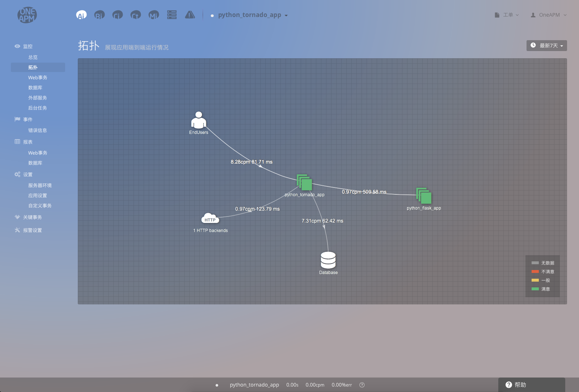Viewport: 579px width, 392px height.
Task: Click the central python_tornado_app node
Action: coord(304,182)
